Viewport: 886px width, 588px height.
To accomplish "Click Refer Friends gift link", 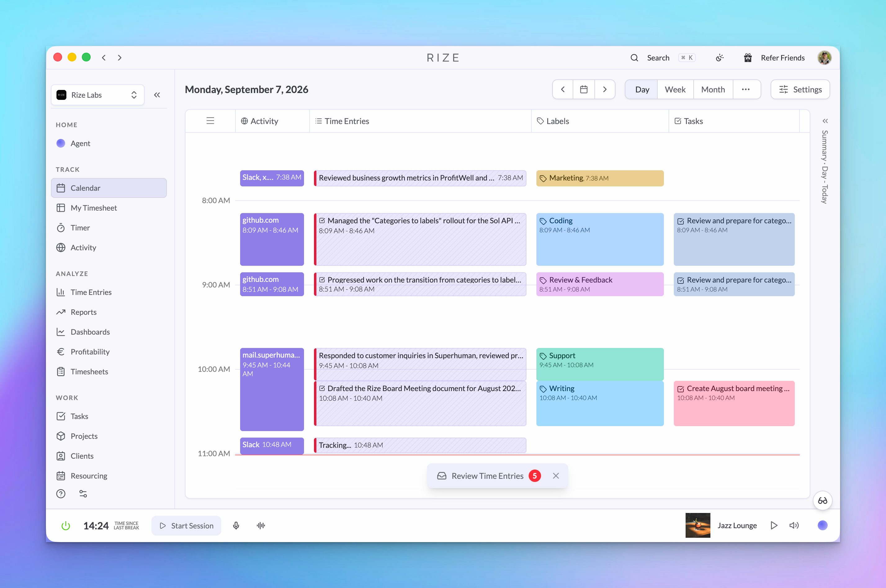I will pyautogui.click(x=774, y=58).
